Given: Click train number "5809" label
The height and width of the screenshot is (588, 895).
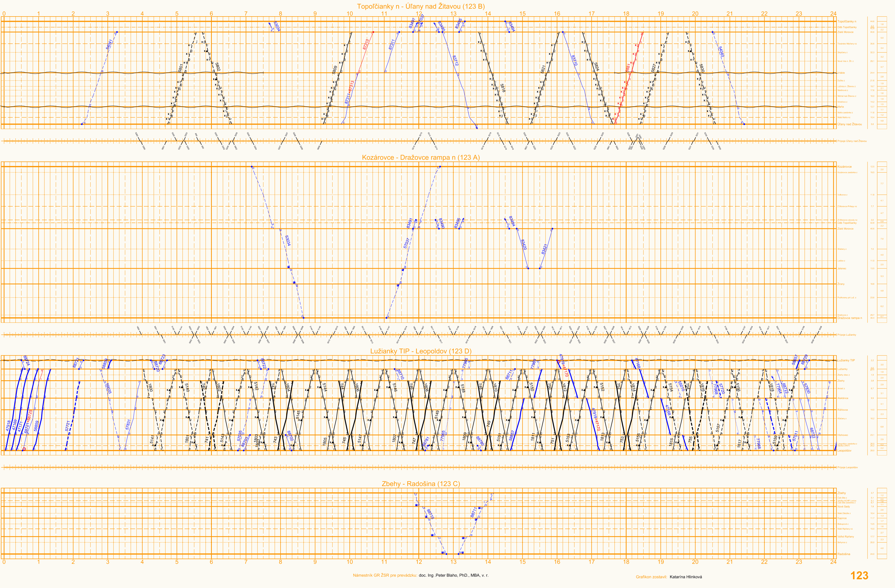Looking at the screenshot, I should pos(335,70).
